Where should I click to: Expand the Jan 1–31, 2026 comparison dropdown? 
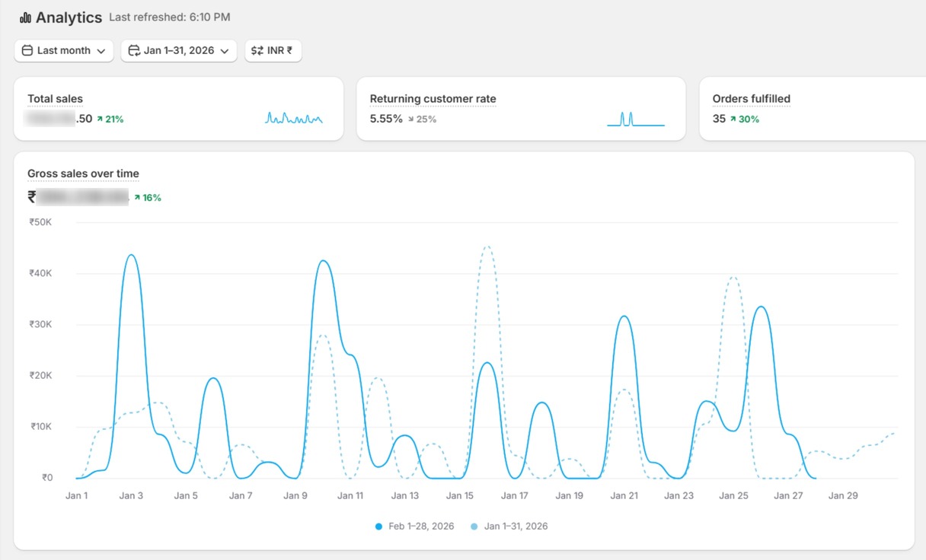179,51
